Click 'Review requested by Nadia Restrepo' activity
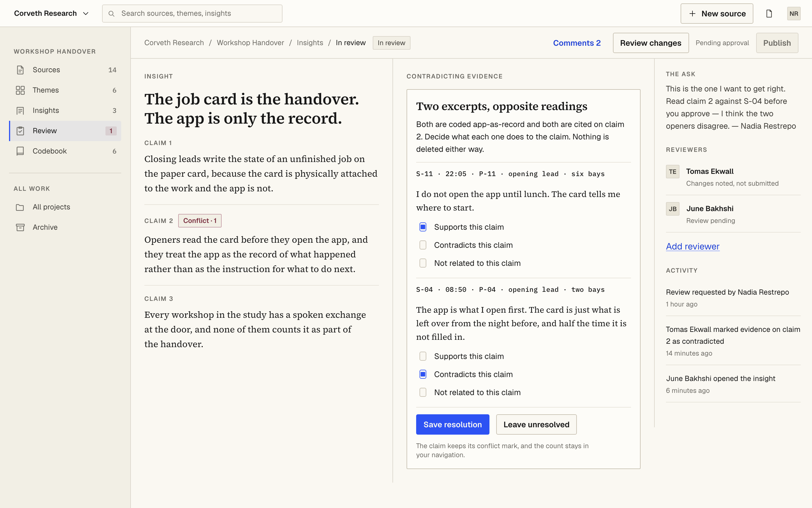The image size is (812, 508). click(x=727, y=292)
